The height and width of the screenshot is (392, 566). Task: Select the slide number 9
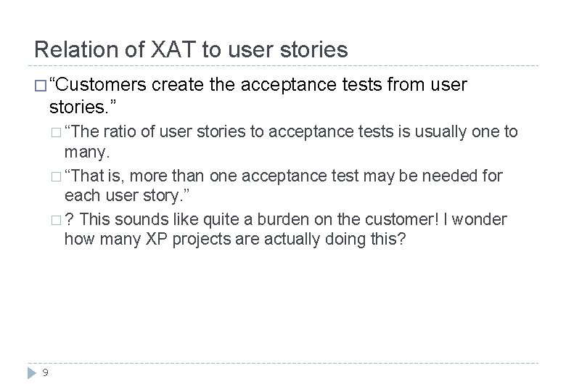point(45,374)
